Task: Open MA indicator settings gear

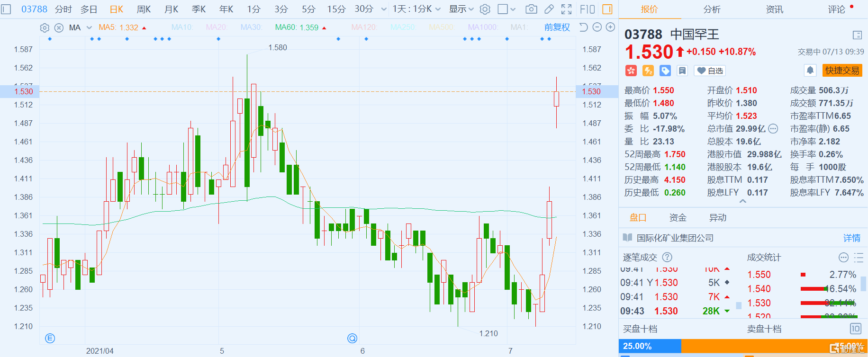Action: tap(45, 27)
